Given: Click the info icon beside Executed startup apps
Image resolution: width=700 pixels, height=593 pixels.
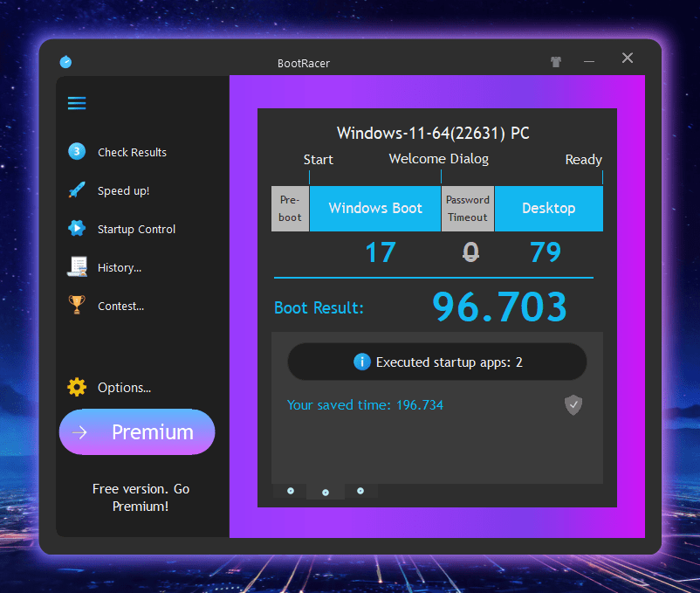Looking at the screenshot, I should (x=361, y=362).
